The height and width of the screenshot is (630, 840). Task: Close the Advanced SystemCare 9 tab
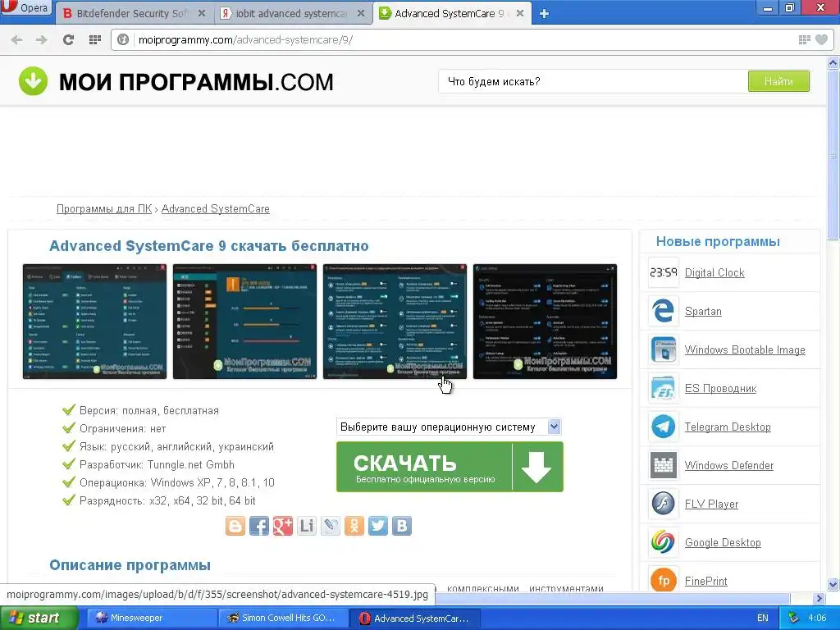(519, 13)
